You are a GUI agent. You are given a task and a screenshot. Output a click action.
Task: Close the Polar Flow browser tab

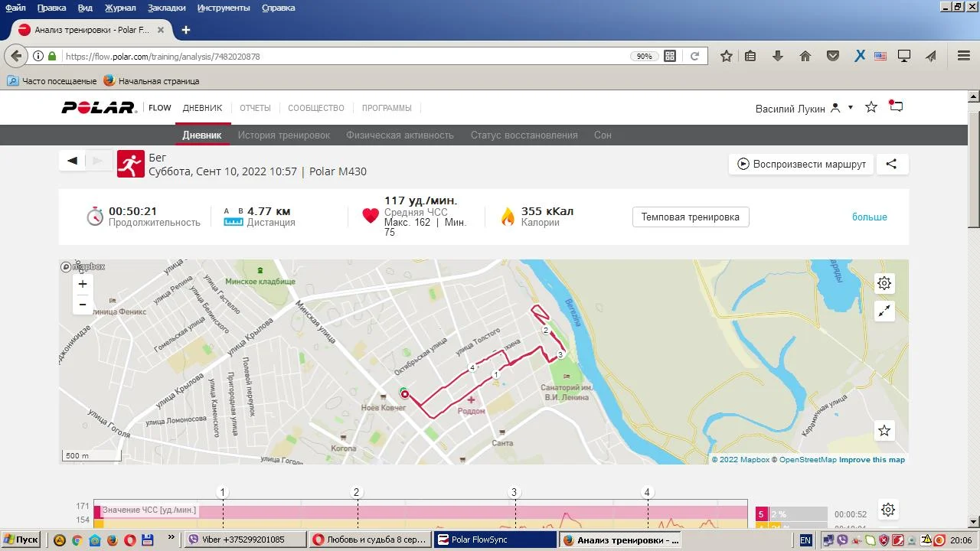[160, 30]
